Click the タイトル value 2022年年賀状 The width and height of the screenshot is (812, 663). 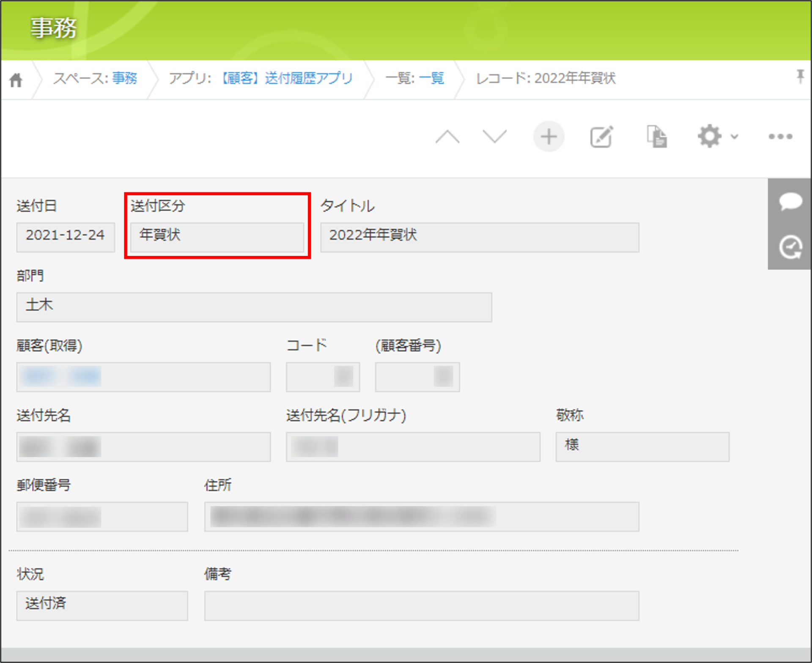click(x=480, y=237)
